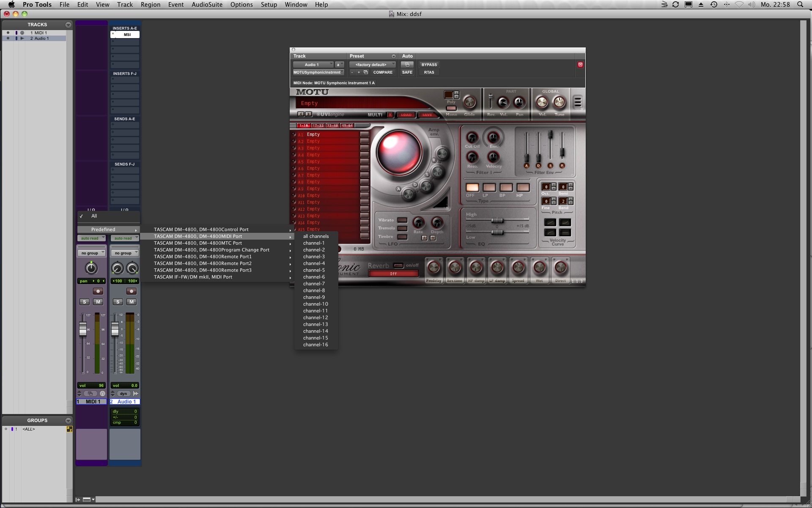Open the AudioSuite menu
The height and width of the screenshot is (508, 812).
coord(207,4)
